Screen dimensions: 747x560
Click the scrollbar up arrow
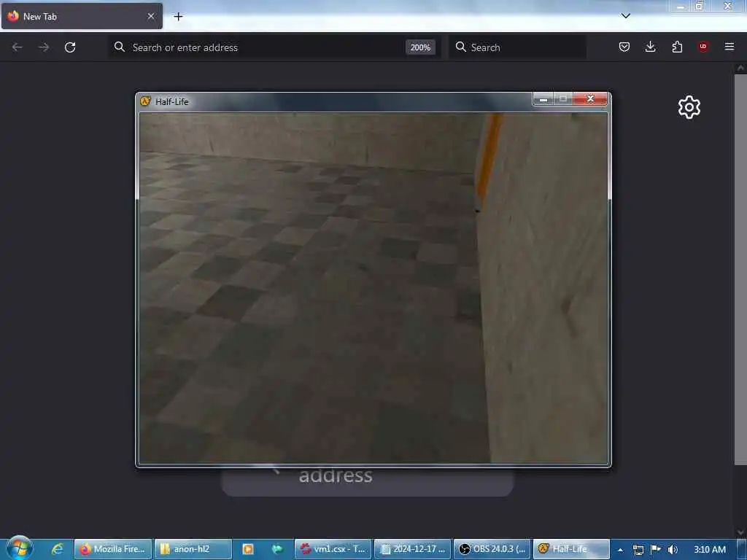(x=740, y=68)
